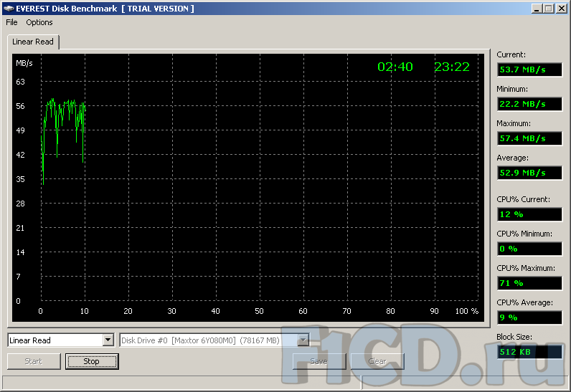
Task: Click the Average speed value 52.9 MB/s
Action: (x=529, y=173)
